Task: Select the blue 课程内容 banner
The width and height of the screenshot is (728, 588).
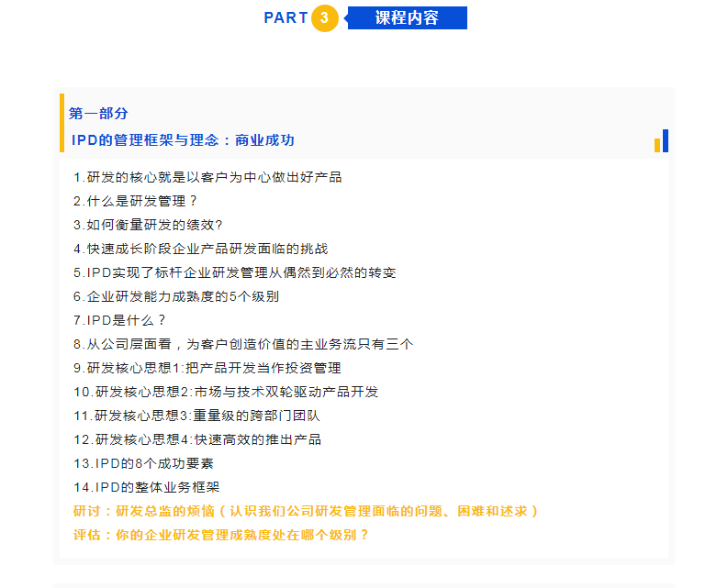Action: [x=407, y=18]
